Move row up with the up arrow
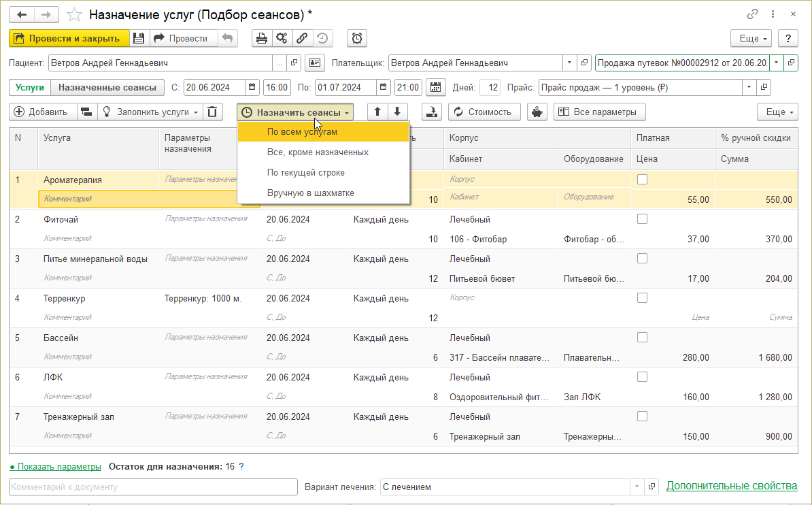Image resolution: width=812 pixels, height=505 pixels. click(377, 112)
